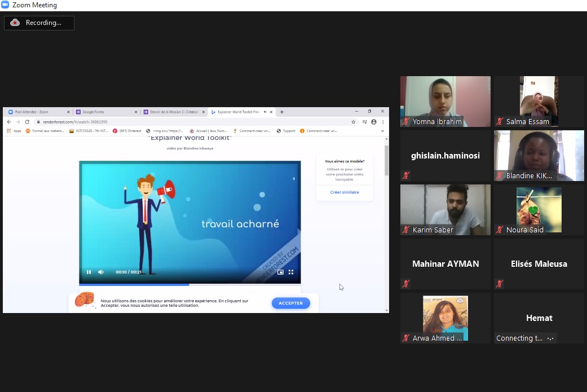Screen dimensions: 587x392
Task: Click the browser reload icon
Action: pyautogui.click(x=27, y=122)
